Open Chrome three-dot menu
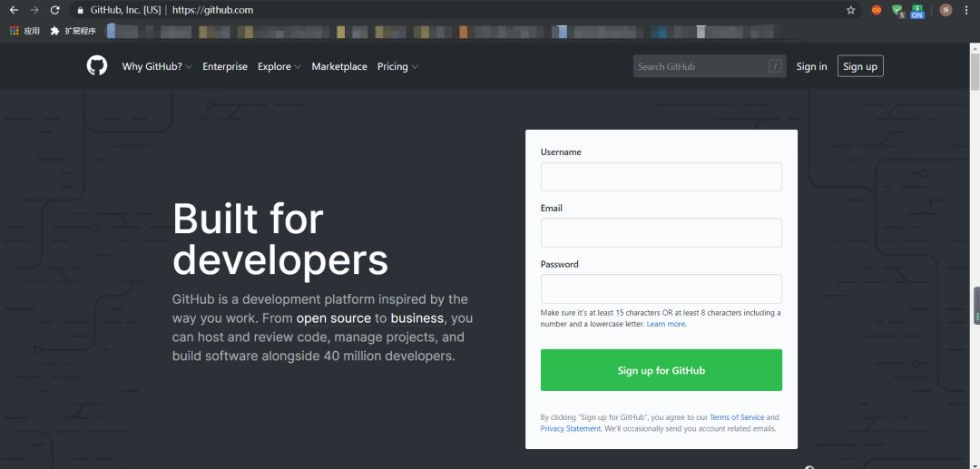Image resolution: width=980 pixels, height=469 pixels. [967, 10]
